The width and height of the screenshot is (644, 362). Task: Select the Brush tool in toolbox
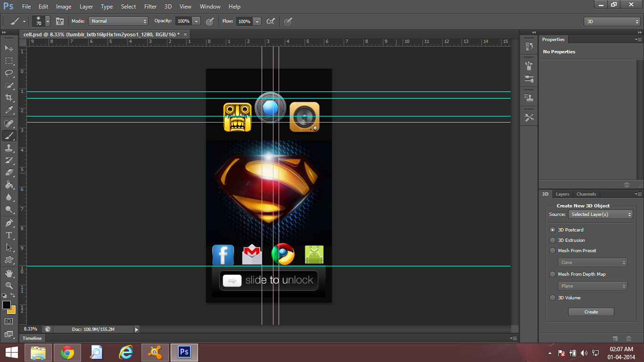point(9,136)
